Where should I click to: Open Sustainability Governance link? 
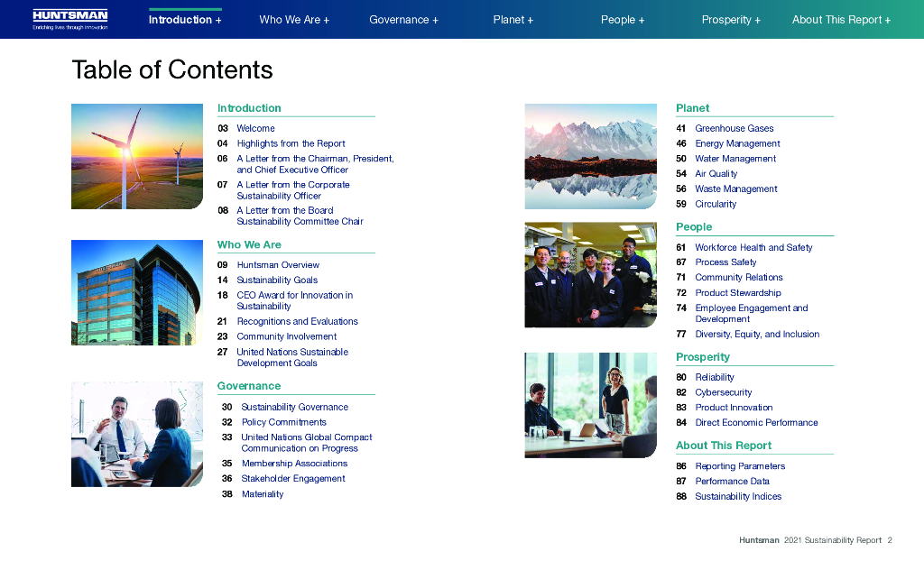[x=295, y=407]
